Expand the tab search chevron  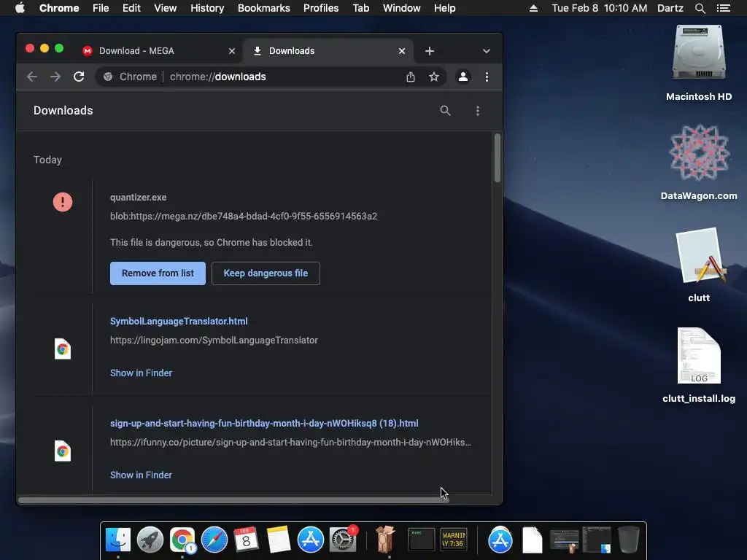pos(486,51)
